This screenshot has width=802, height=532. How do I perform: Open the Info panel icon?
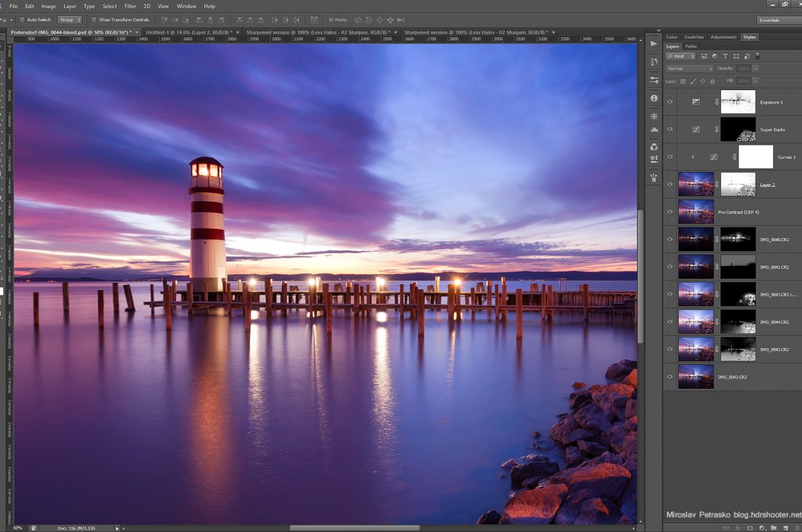pyautogui.click(x=654, y=98)
